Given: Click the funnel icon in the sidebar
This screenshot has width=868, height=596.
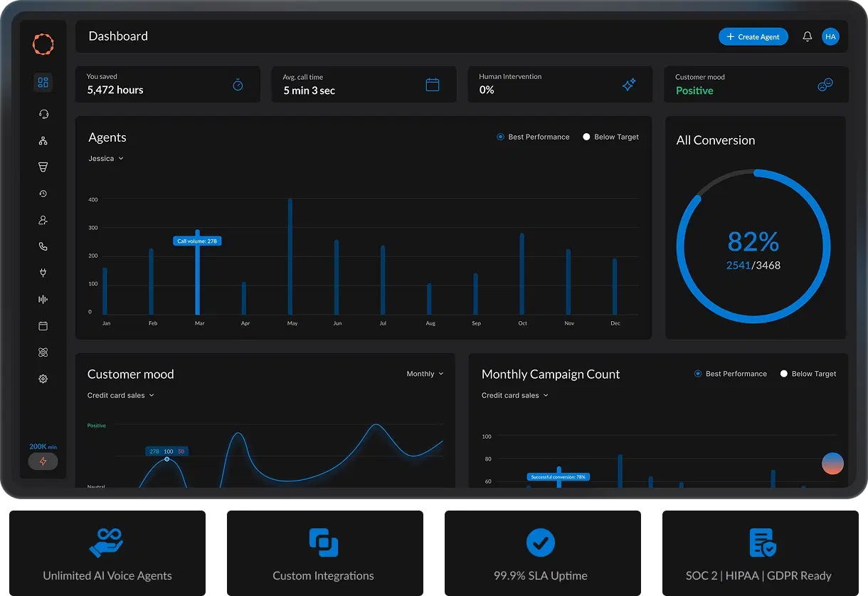Looking at the screenshot, I should (43, 167).
